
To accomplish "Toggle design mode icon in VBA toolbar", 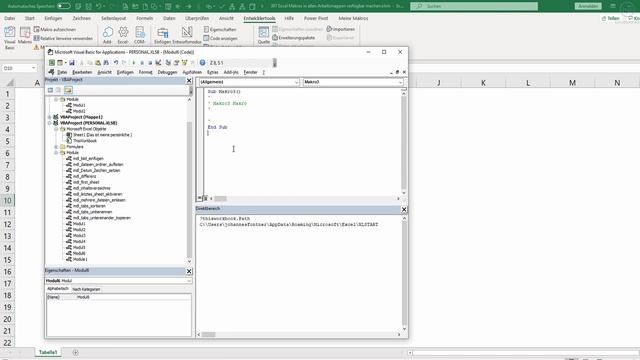I will (x=158, y=62).
